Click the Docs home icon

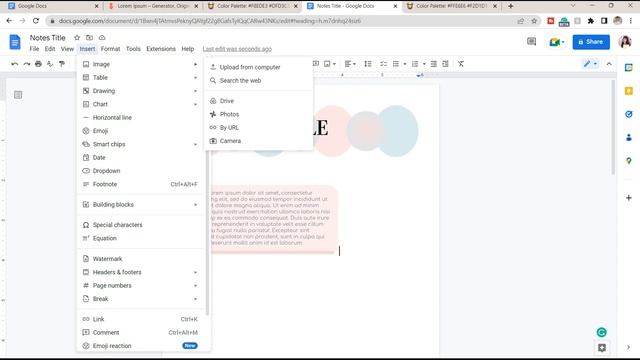pos(15,42)
